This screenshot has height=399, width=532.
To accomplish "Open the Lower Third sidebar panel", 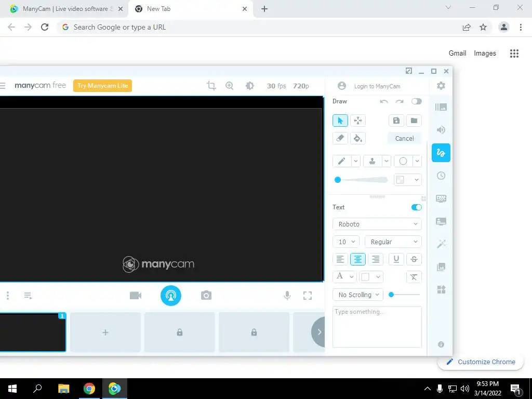I will tap(441, 221).
